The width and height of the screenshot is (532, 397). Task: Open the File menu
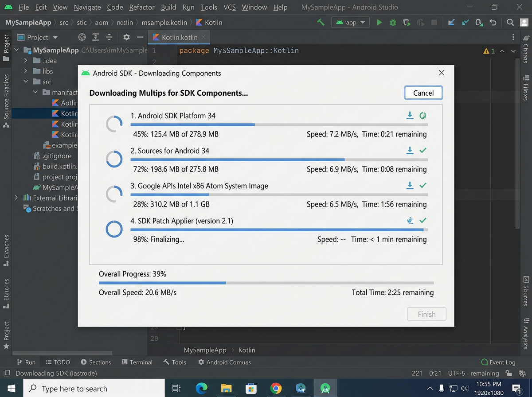tap(23, 7)
